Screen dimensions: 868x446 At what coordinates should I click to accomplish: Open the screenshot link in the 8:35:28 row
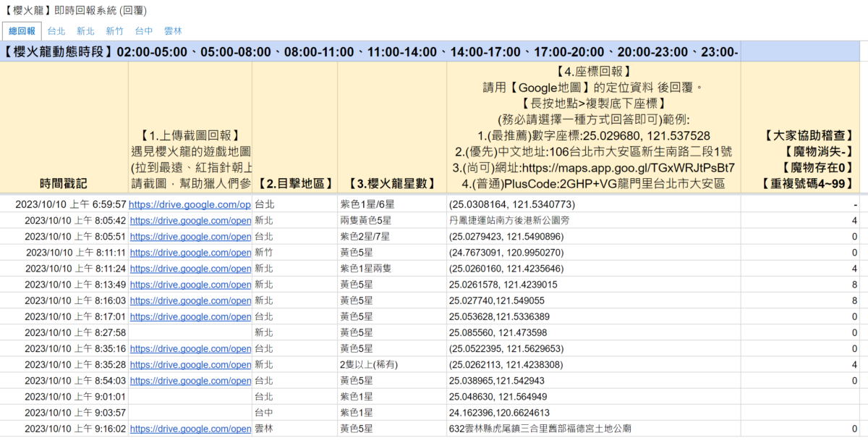(x=190, y=364)
